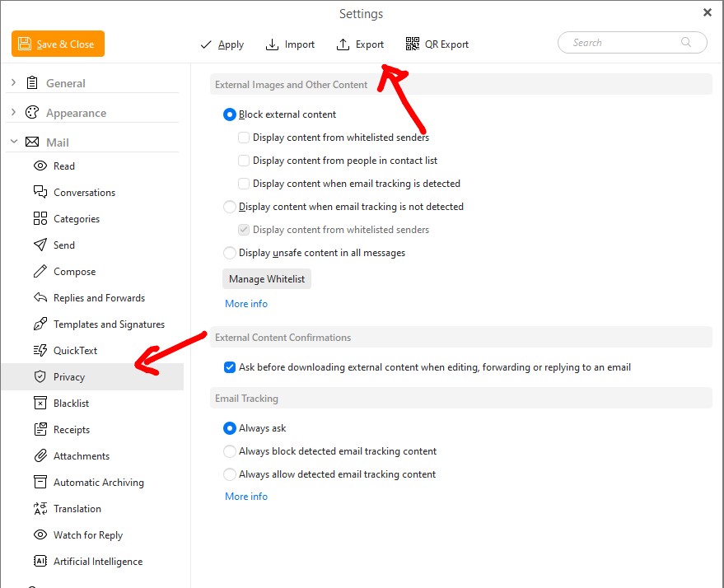Viewport: 724px width, 588px height.
Task: Go to Replies and Forwards settings
Action: click(x=99, y=298)
